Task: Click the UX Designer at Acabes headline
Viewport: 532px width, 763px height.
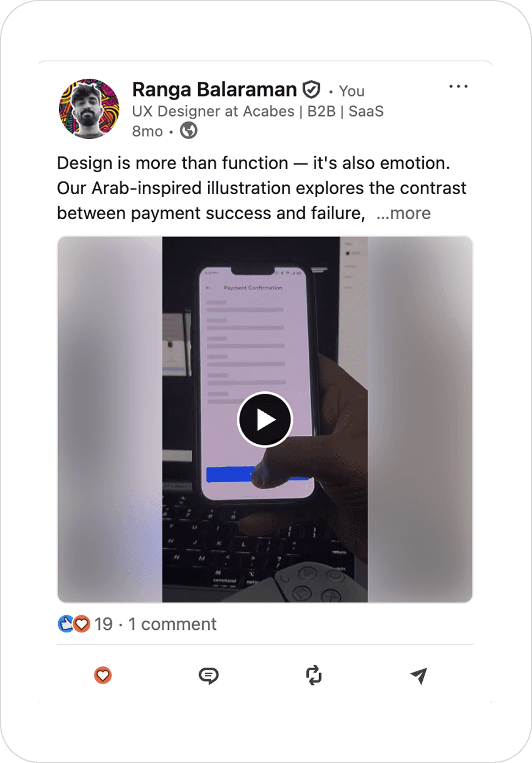Action: pyautogui.click(x=257, y=111)
